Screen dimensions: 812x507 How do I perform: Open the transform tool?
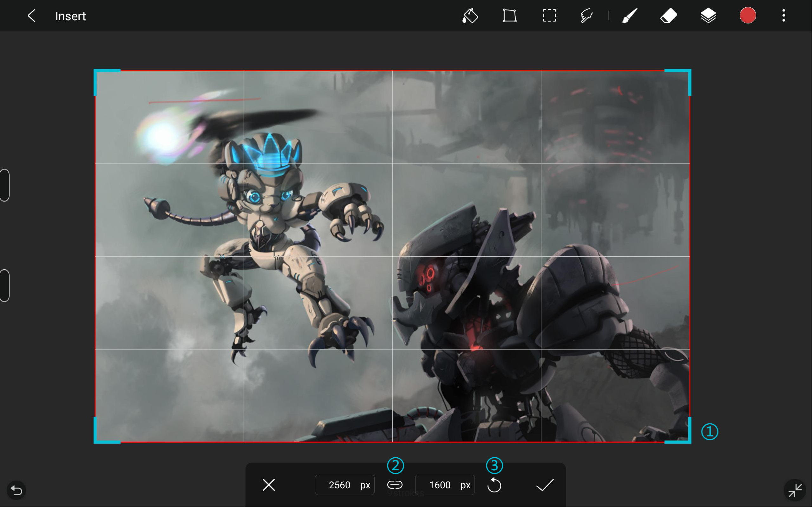(510, 16)
